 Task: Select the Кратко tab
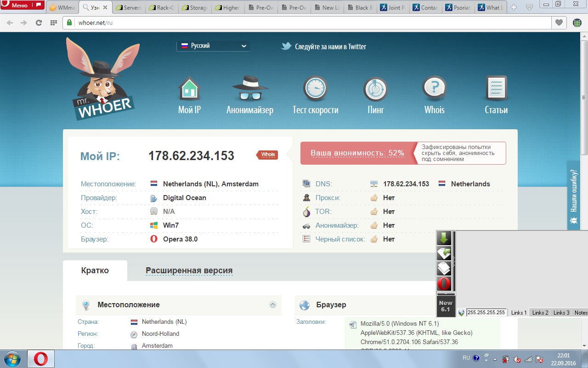(95, 270)
